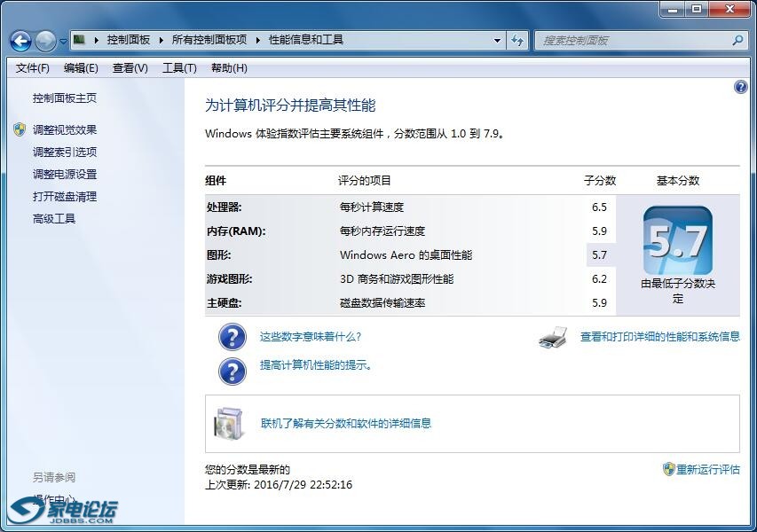Select 性能信息和工具 in the address breadcrumb
The width and height of the screenshot is (757, 532).
click(x=306, y=40)
